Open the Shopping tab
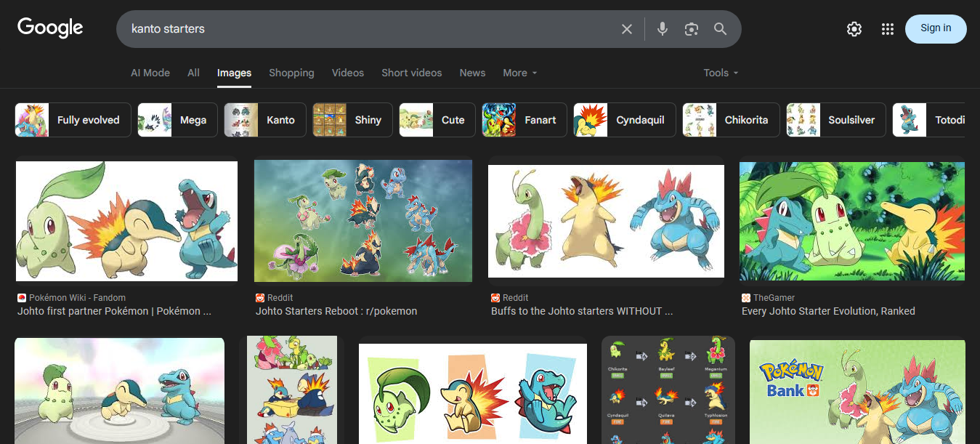Viewport: 980px width, 444px height. [291, 73]
